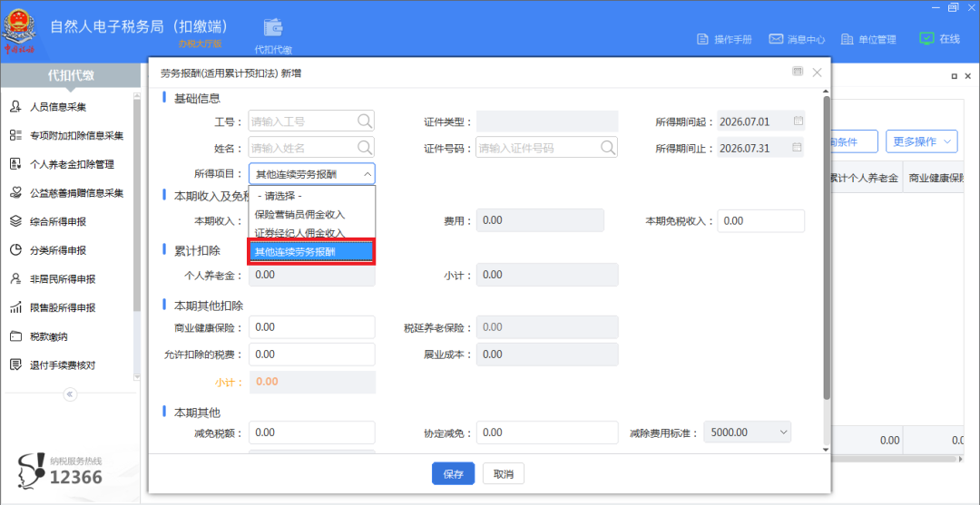Open 税款缴纳 in sidebar
This screenshot has height=505, width=980.
coord(49,336)
